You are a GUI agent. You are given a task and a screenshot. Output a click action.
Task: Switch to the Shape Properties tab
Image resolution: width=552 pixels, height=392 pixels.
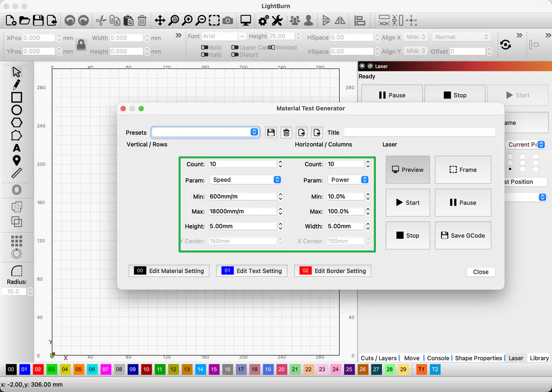tap(478, 358)
